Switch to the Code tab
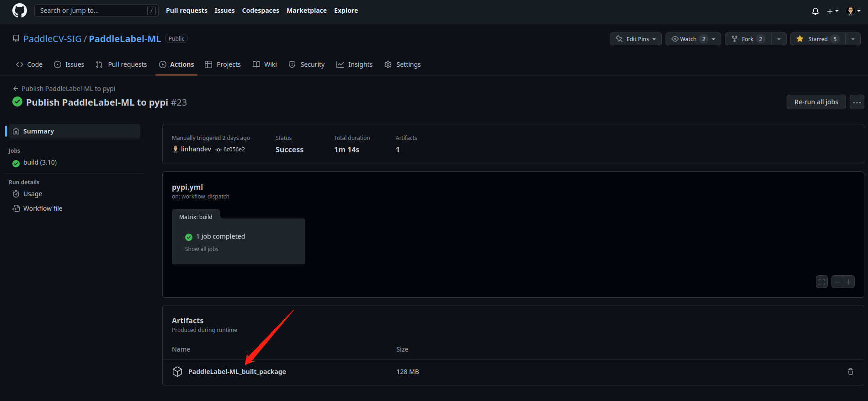 coord(29,64)
